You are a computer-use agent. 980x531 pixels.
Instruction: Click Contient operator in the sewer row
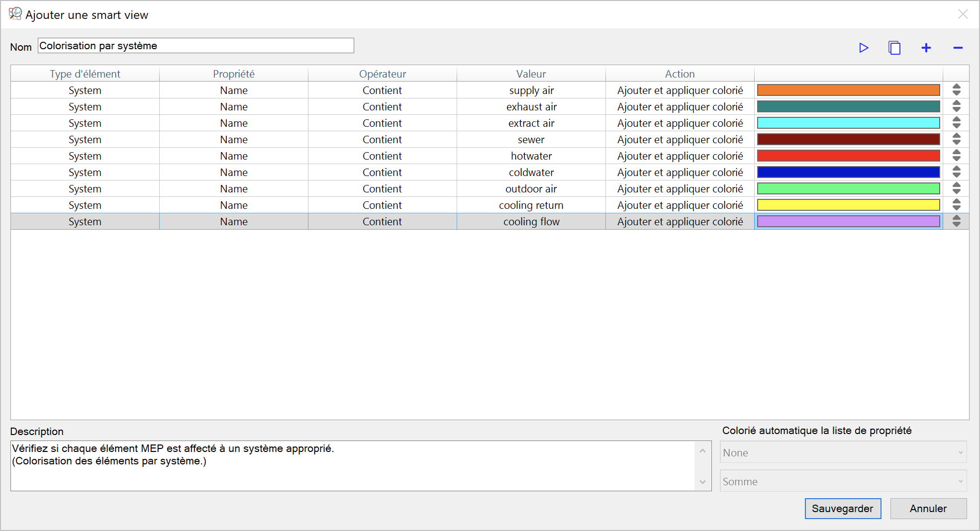pyautogui.click(x=383, y=139)
